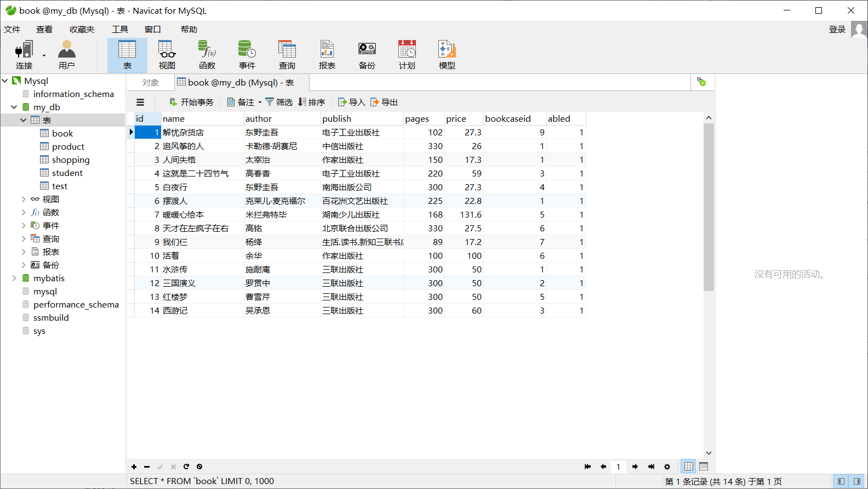Open the 备份 (Backup) toolbar button
The width and height of the screenshot is (868, 489).
367,55
